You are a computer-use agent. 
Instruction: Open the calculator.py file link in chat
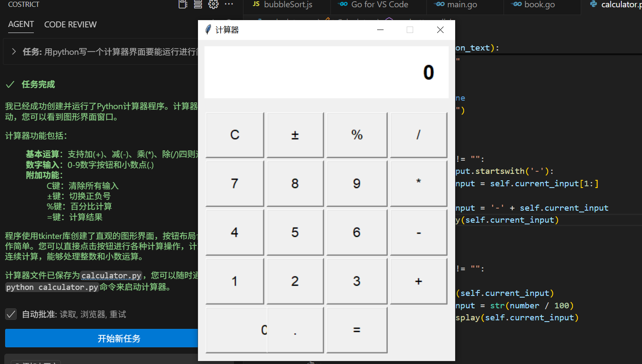[111, 275]
